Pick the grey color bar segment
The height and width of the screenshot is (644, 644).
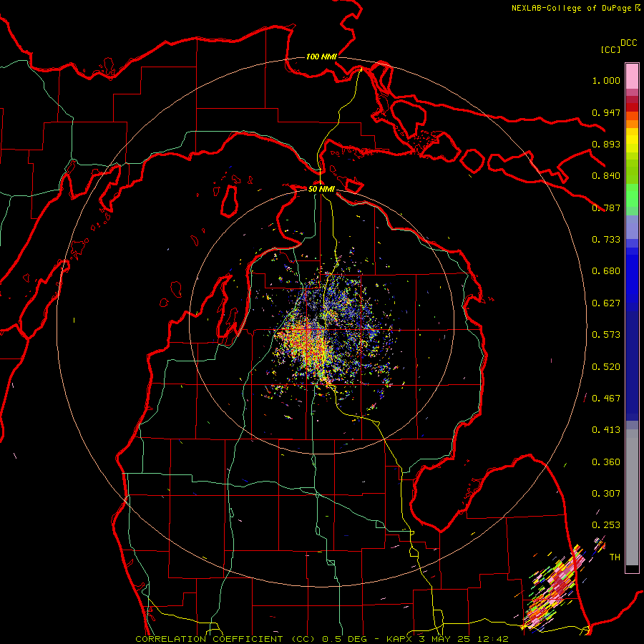pyautogui.click(x=632, y=497)
